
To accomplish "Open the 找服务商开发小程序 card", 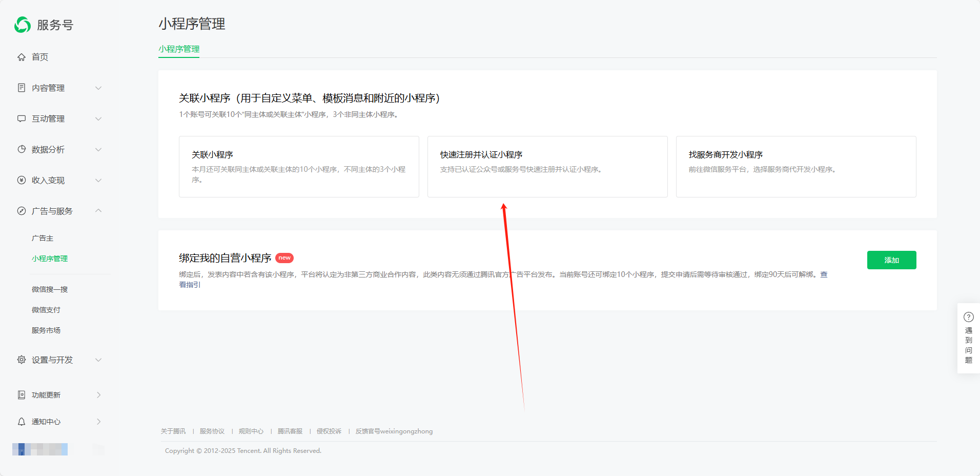I will point(795,167).
